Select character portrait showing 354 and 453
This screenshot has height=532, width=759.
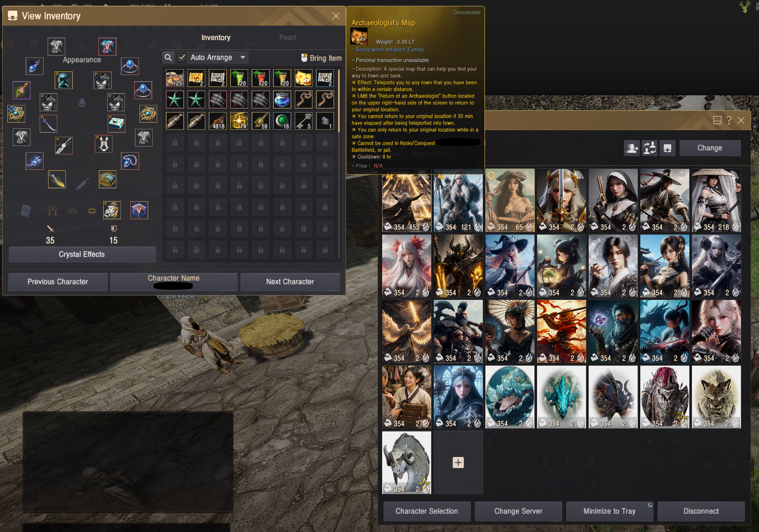[x=407, y=200]
